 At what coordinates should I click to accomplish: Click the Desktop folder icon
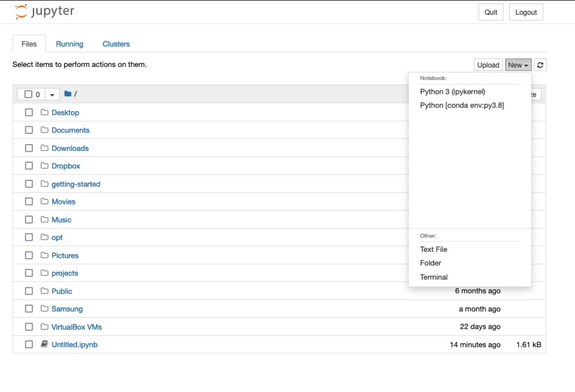tap(44, 112)
